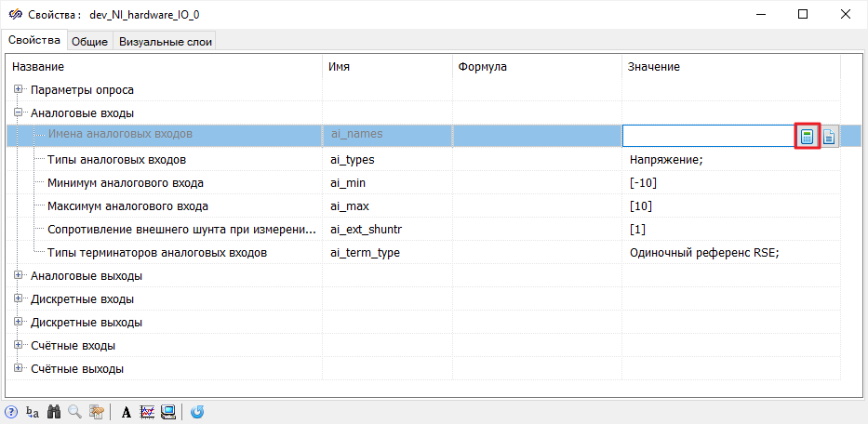The width and height of the screenshot is (868, 424).
Task: Click the graph chart icon in bottom toolbar
Action: click(x=147, y=412)
